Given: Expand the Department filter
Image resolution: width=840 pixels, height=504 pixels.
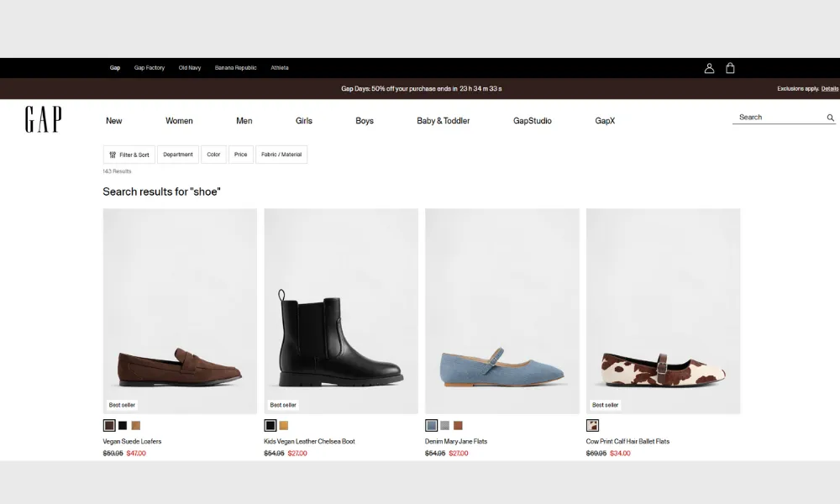Looking at the screenshot, I should tap(178, 155).
